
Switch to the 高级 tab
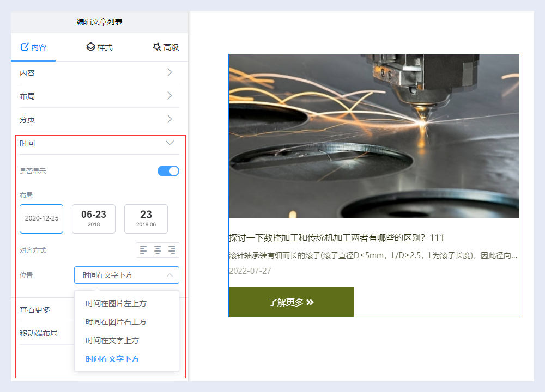pos(166,47)
